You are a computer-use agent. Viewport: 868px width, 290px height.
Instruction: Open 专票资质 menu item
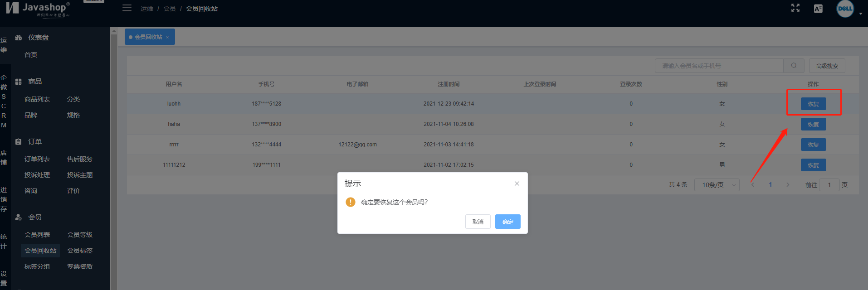pyautogui.click(x=80, y=266)
